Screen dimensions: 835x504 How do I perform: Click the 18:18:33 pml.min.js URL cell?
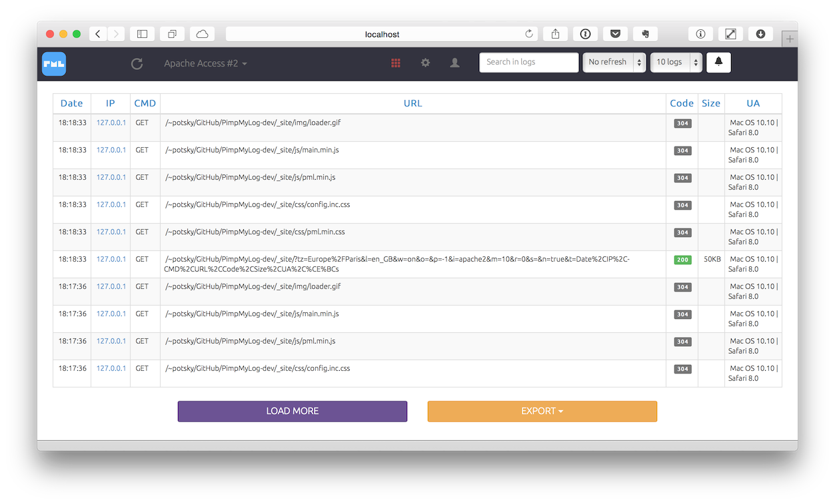pyautogui.click(x=413, y=182)
